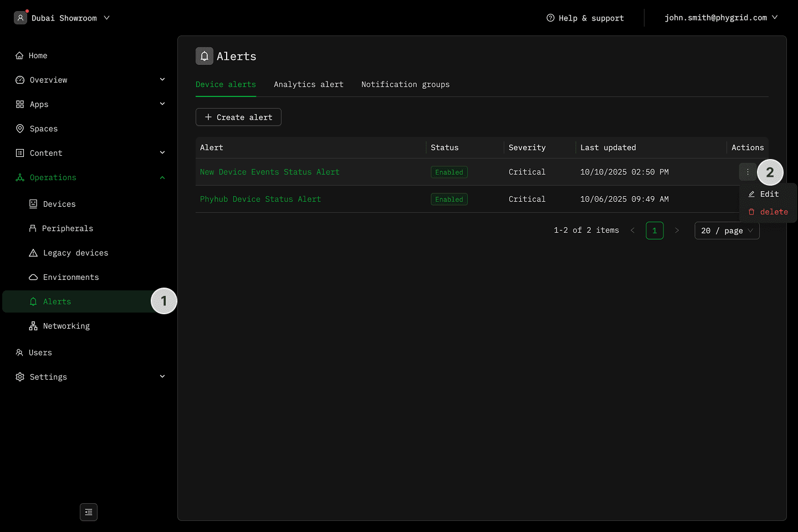Collapse the Operations section

[162, 177]
